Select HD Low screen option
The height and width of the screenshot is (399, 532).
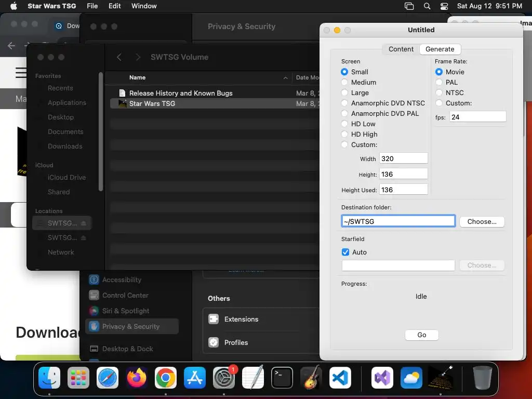(x=344, y=124)
